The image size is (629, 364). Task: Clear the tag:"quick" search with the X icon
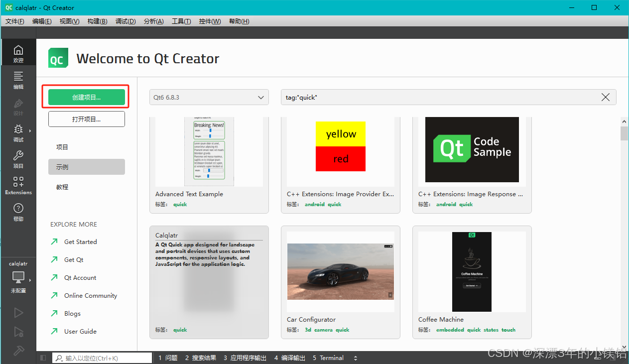(606, 98)
